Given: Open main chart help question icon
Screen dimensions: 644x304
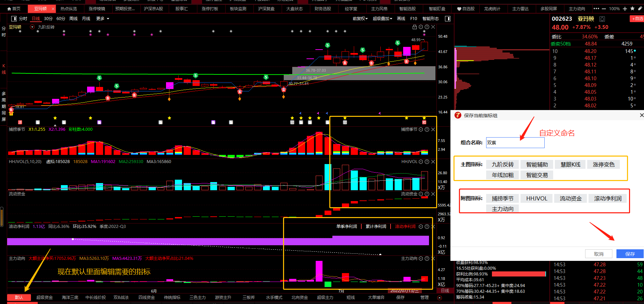Looking at the screenshot, I should (427, 27).
